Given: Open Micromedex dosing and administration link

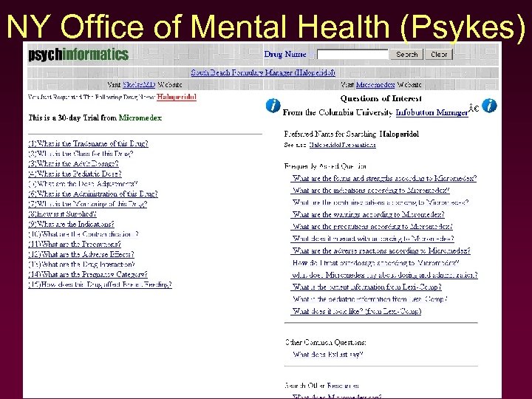Looking at the screenshot, I should click(x=385, y=275).
